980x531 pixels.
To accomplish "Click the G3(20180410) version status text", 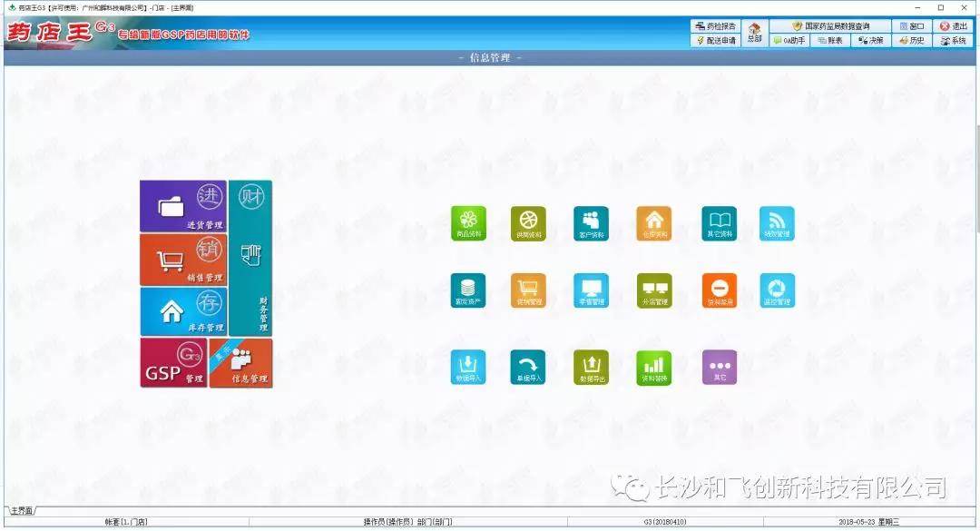I will point(665,522).
